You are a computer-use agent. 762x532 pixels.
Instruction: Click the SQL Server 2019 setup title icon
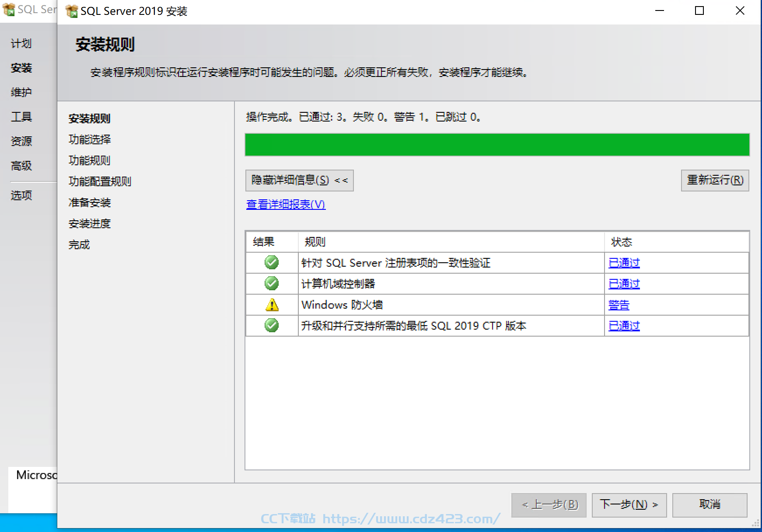click(x=71, y=11)
